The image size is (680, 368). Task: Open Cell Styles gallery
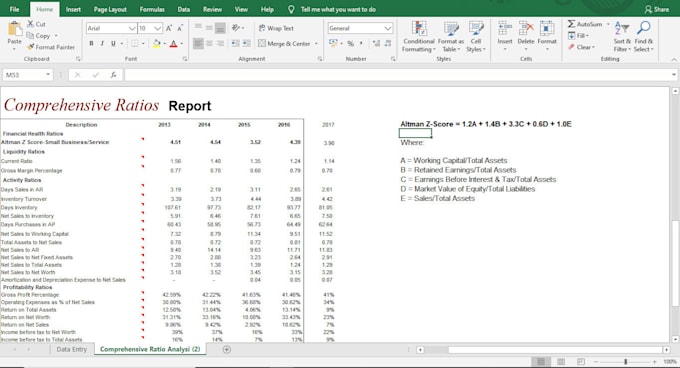(476, 37)
